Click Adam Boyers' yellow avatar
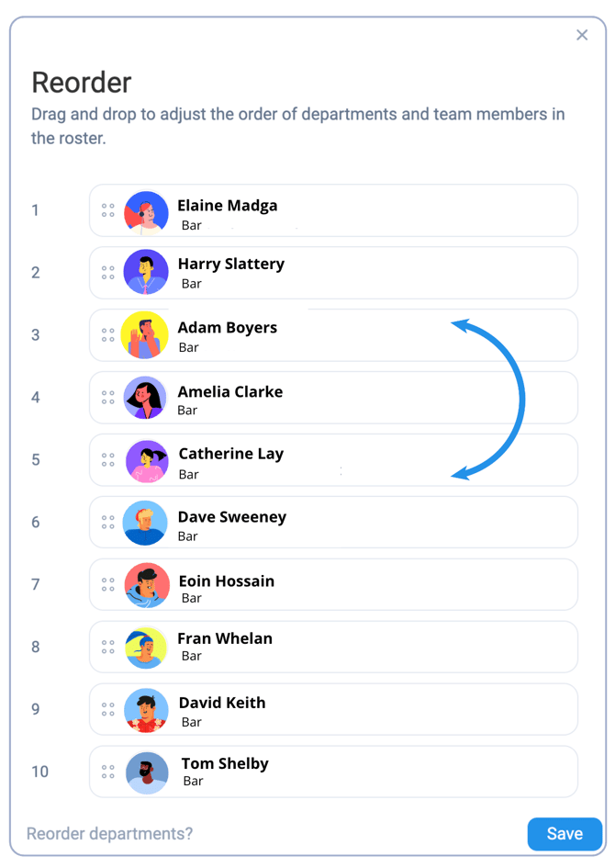Image resolution: width=615 pixels, height=868 pixels. click(145, 335)
